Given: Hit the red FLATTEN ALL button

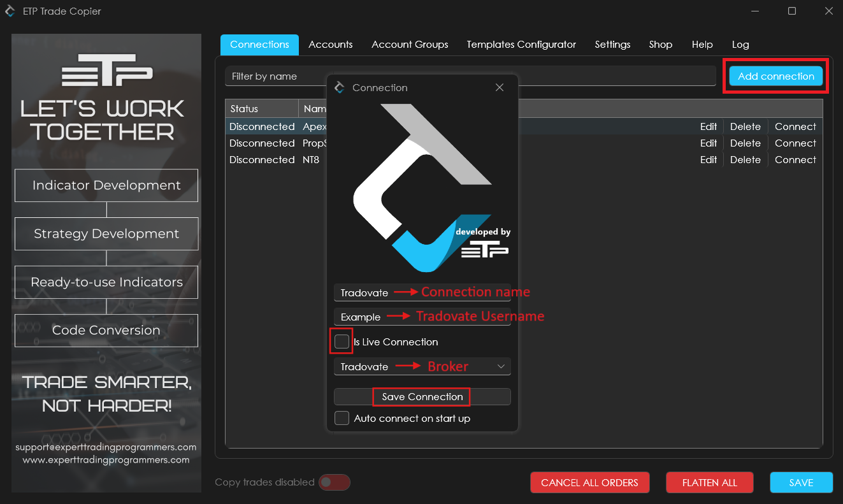Looking at the screenshot, I should (709, 482).
